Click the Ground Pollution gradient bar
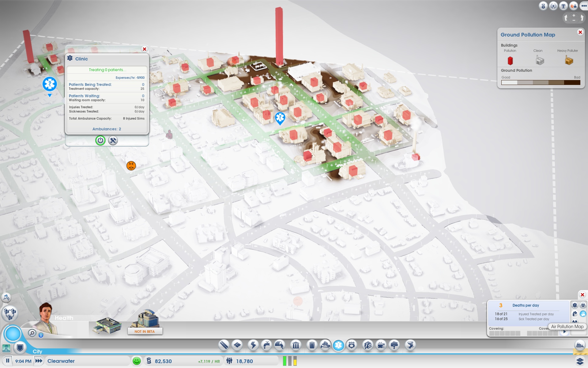 pyautogui.click(x=541, y=82)
